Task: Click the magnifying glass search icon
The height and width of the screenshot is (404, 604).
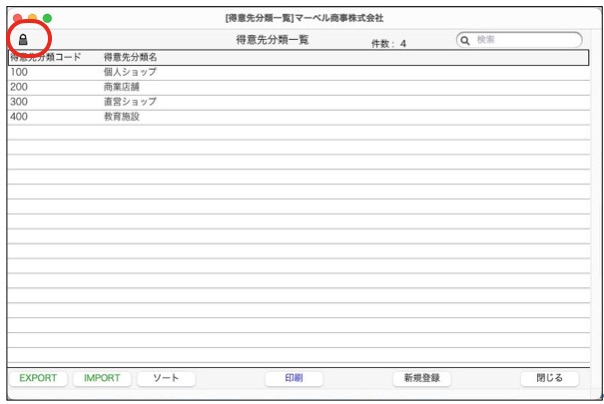Action: tap(465, 40)
